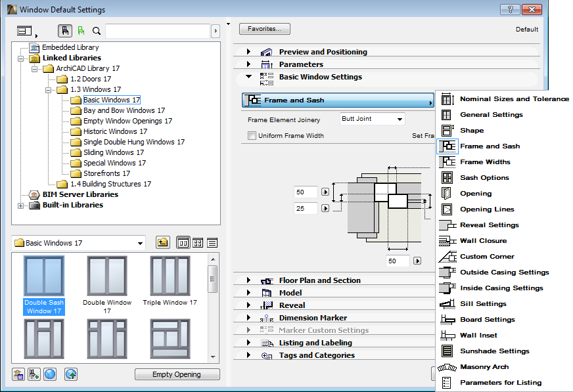The width and height of the screenshot is (573, 392).
Task: Select the Frame and Sash settings icon
Action: (446, 146)
